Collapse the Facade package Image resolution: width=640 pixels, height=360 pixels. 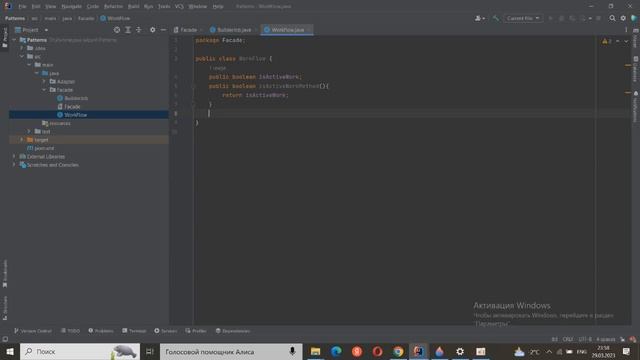[x=44, y=89]
